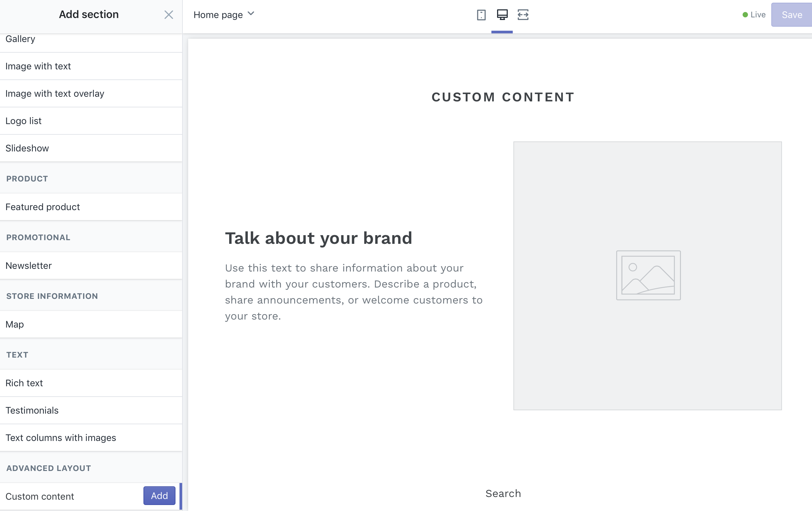The width and height of the screenshot is (812, 511).
Task: Close the Add section panel
Action: [x=168, y=15]
